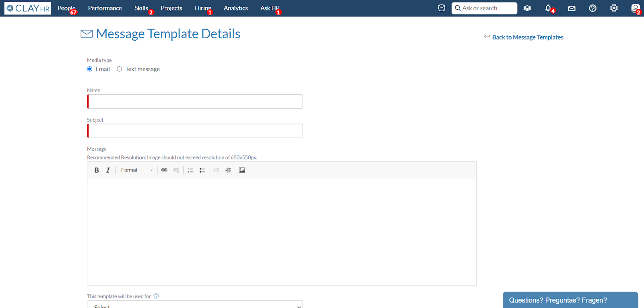Click inside the Message editor body

click(x=282, y=232)
